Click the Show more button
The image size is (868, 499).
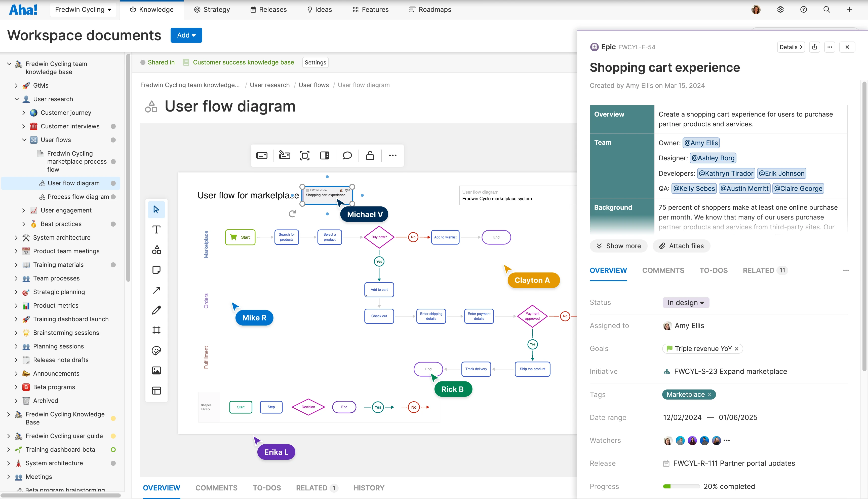pyautogui.click(x=618, y=246)
